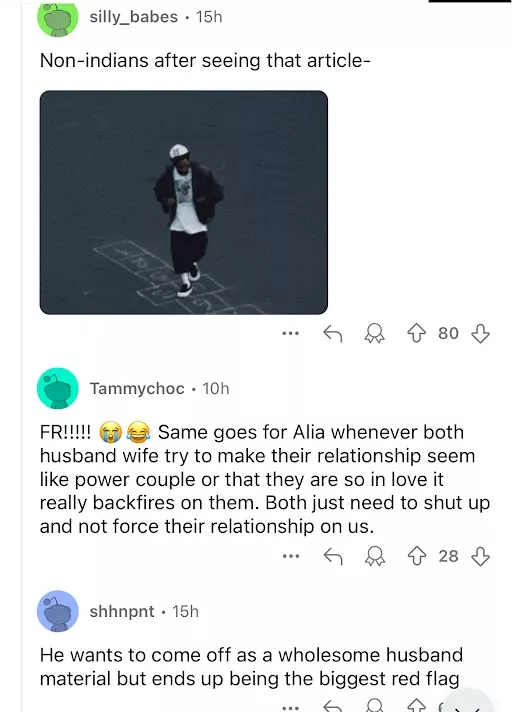This screenshot has height=712, width=512.
Task: Open three-dot menu on Tammychoc's comment
Action: (290, 556)
